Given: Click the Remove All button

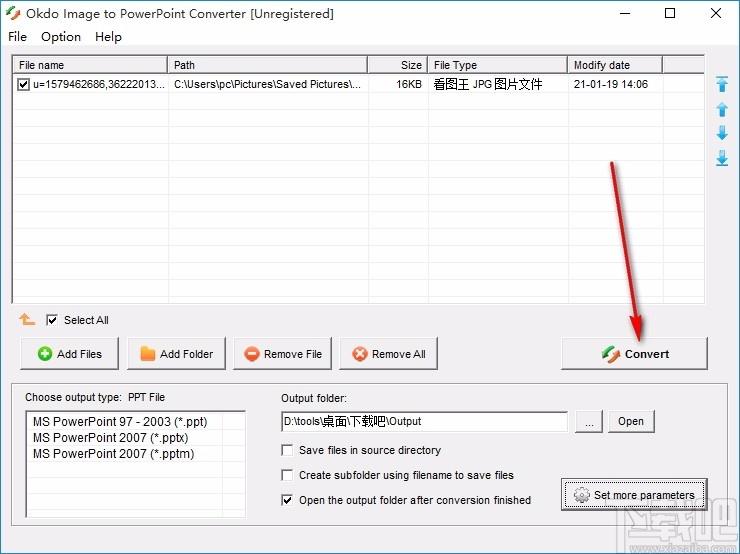Looking at the screenshot, I should point(388,353).
